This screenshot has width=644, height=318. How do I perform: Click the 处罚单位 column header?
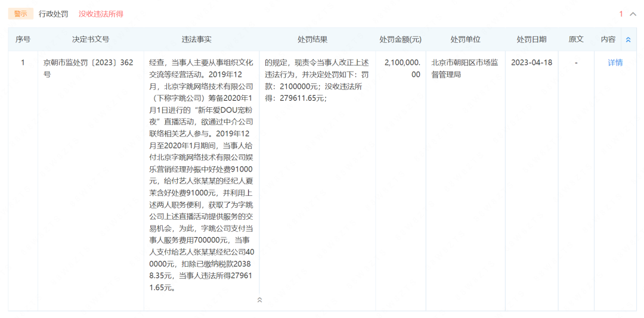point(465,39)
